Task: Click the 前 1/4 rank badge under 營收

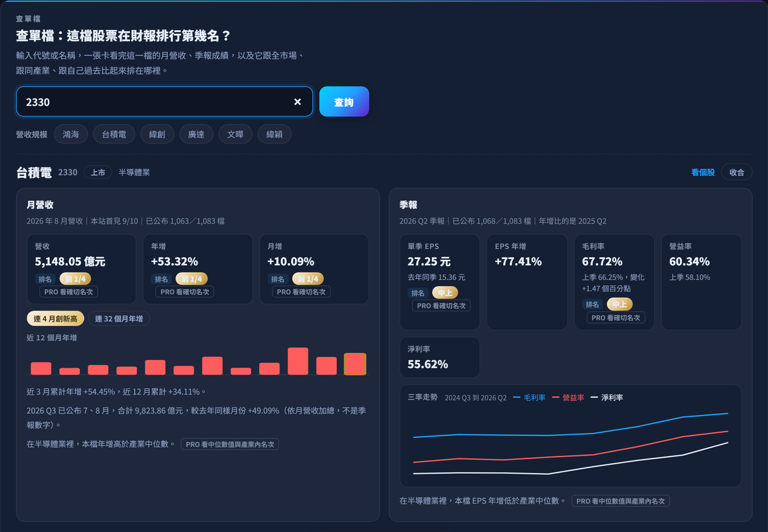Action: [x=75, y=279]
